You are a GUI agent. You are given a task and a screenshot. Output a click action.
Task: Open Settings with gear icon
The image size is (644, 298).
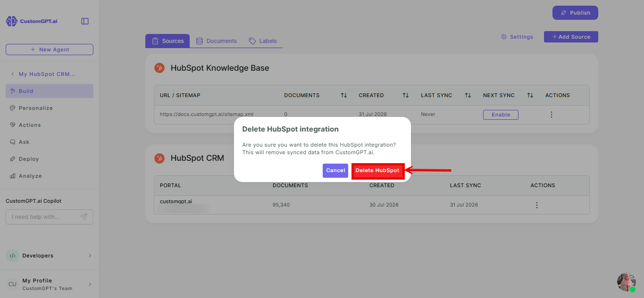[x=517, y=37]
